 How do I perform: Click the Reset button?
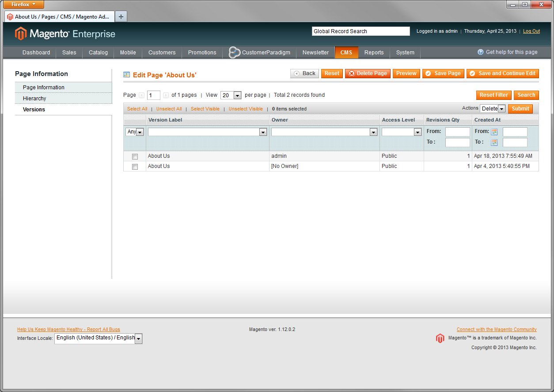[x=332, y=73]
